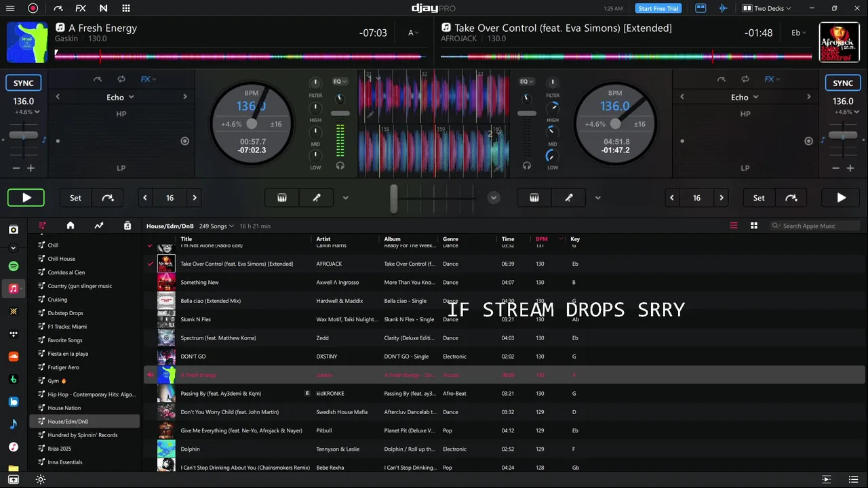Viewport: 868px width, 488px height.
Task: Increase left deck loop length from 16
Action: coord(195,198)
